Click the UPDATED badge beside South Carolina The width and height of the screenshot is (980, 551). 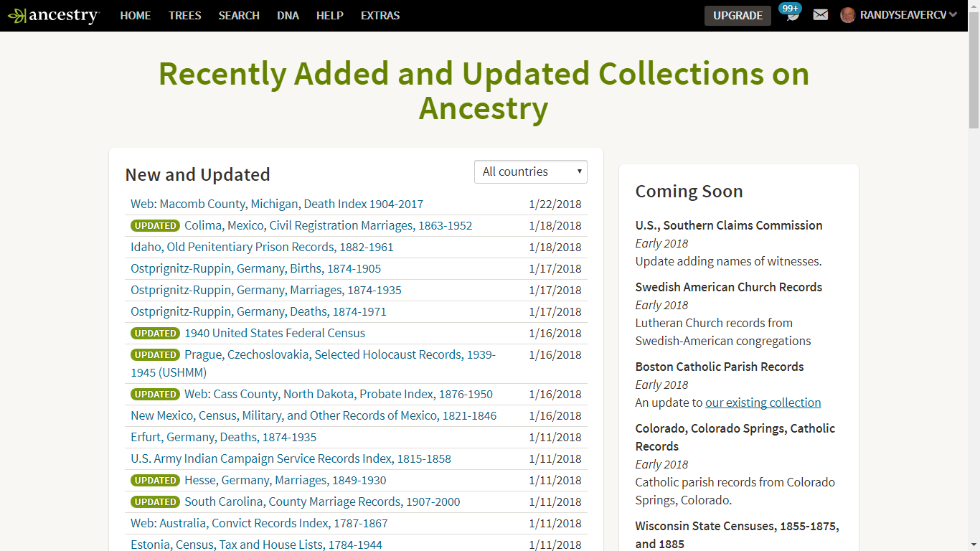(155, 501)
